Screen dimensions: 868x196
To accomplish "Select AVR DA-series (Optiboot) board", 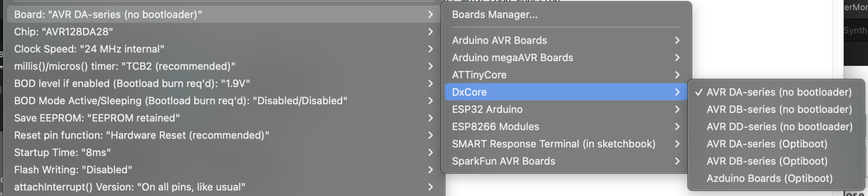I will coord(767,144).
